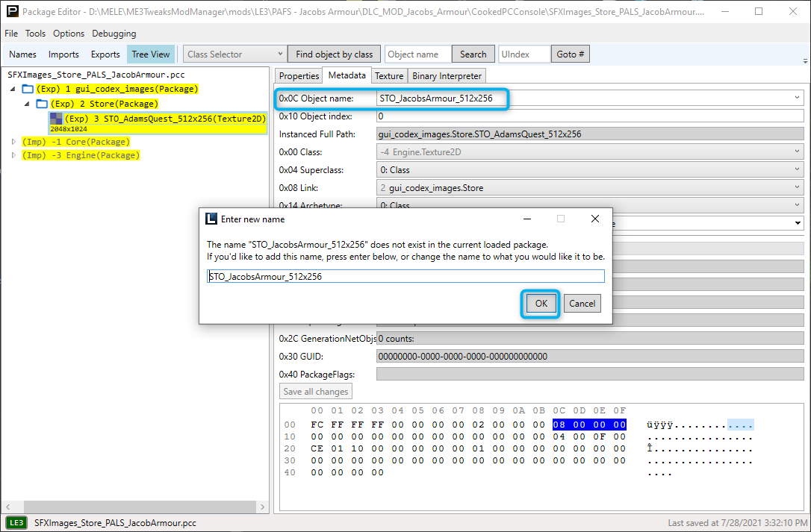This screenshot has height=532, width=811.
Task: Focus the Object name search field
Action: pos(418,54)
